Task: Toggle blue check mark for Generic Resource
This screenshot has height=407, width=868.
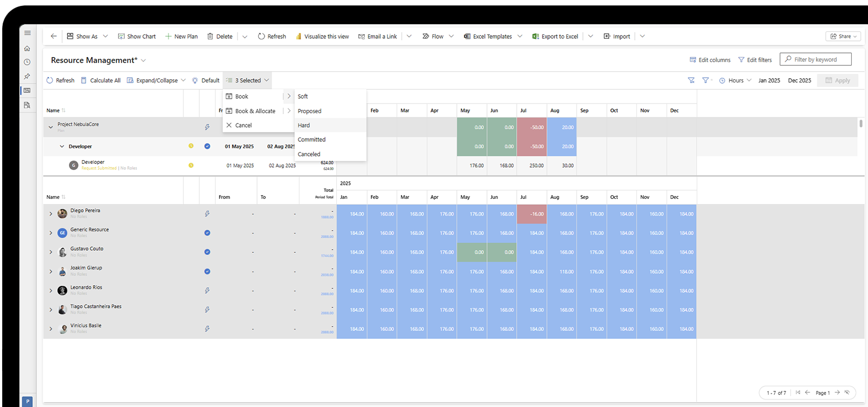Action: [x=207, y=233]
